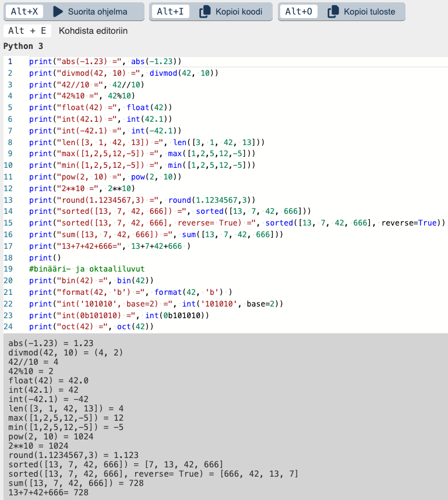Click the play icon in Suorita ohjelma
Viewport: 448px width, 500px height.
pos(57,12)
